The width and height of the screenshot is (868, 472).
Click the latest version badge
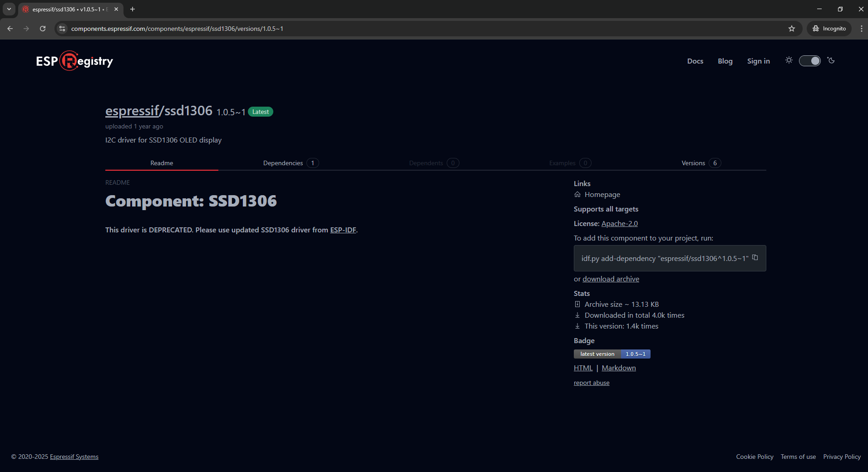coord(612,354)
